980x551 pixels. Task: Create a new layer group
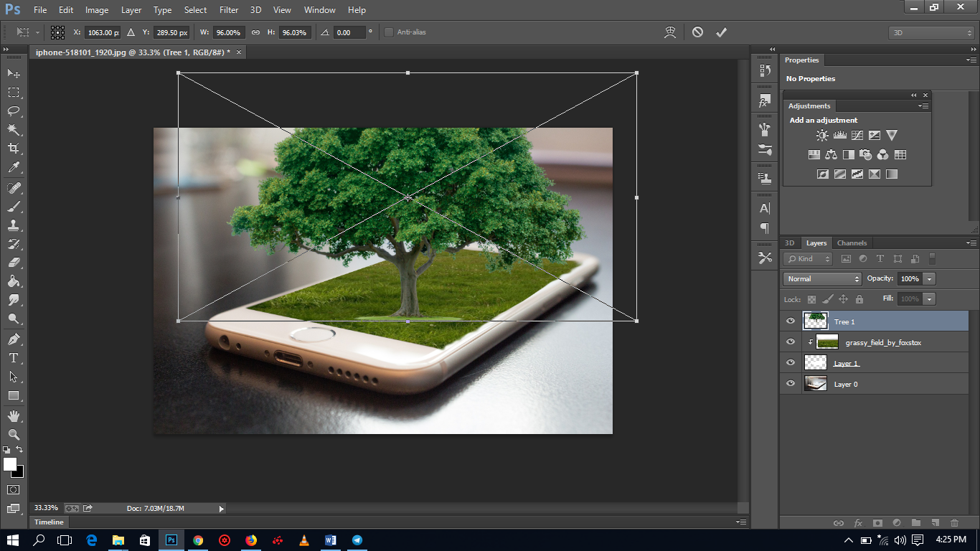(x=915, y=523)
